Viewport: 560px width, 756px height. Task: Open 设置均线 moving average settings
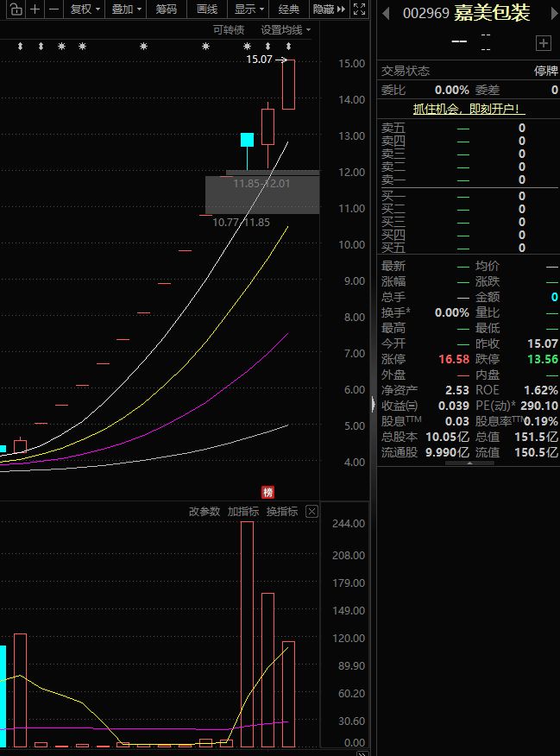click(286, 30)
